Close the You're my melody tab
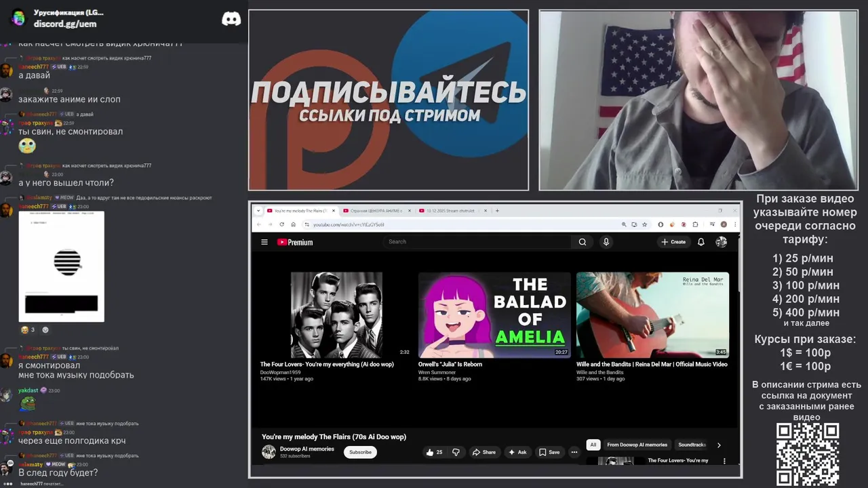 pos(334,211)
